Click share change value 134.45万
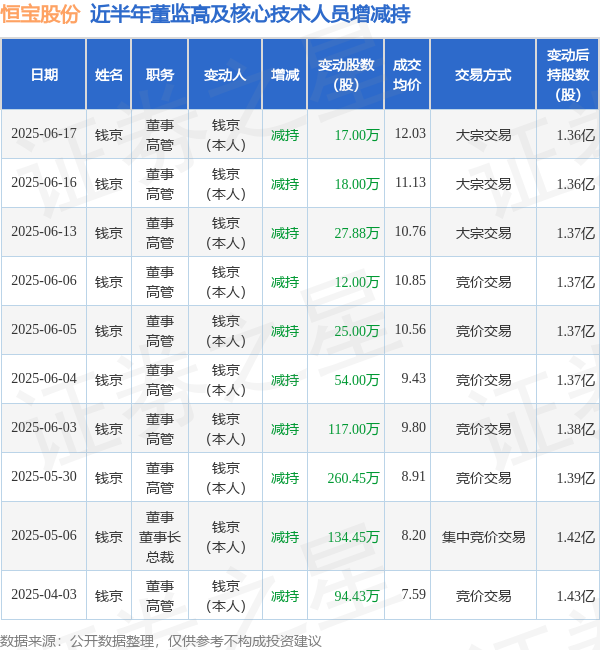Image resolution: width=600 pixels, height=650 pixels. 353,537
